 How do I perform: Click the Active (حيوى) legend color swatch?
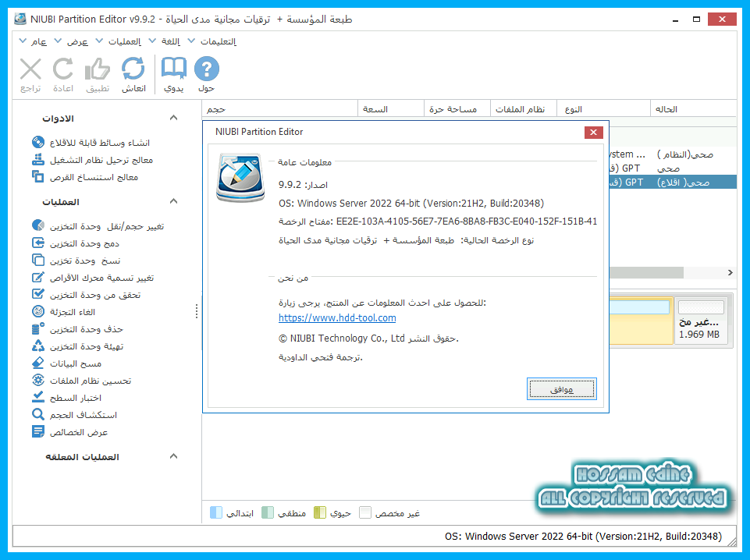coord(319,512)
